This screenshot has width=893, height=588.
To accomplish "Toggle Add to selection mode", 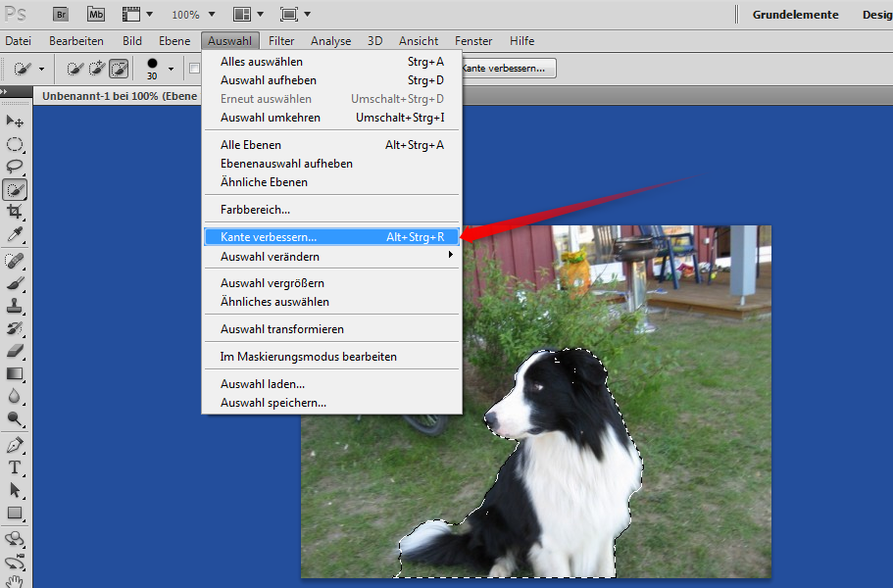I will pyautogui.click(x=97, y=69).
